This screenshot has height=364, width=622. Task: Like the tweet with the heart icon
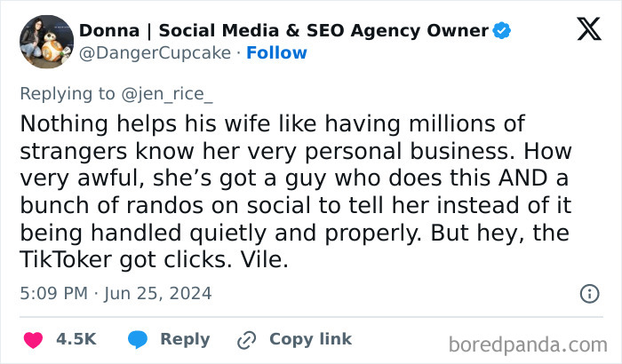pyautogui.click(x=33, y=339)
